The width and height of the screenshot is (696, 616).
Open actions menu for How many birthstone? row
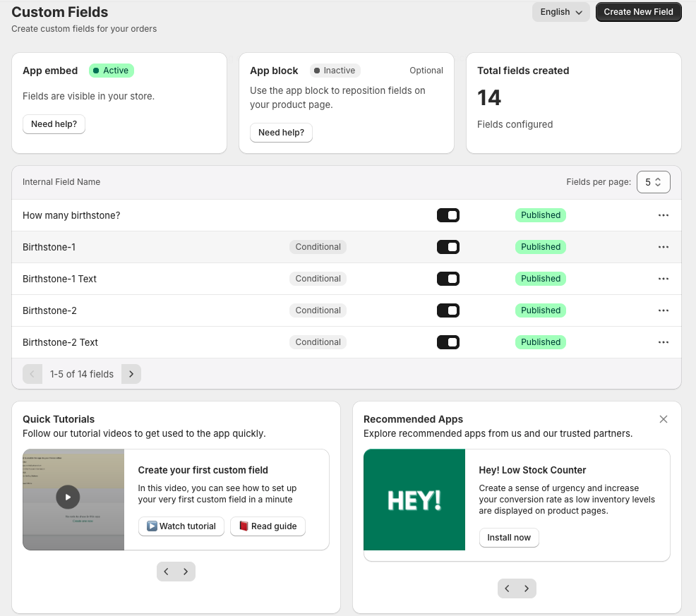coord(663,215)
